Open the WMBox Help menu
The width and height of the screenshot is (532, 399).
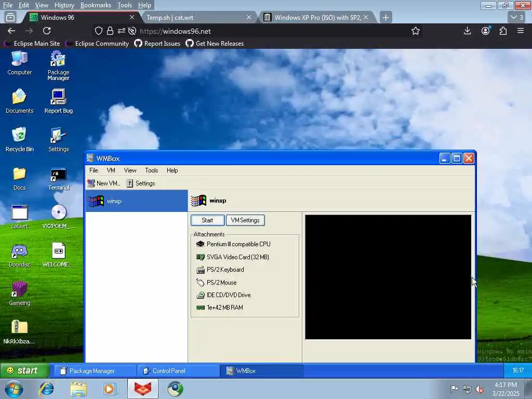tap(172, 170)
